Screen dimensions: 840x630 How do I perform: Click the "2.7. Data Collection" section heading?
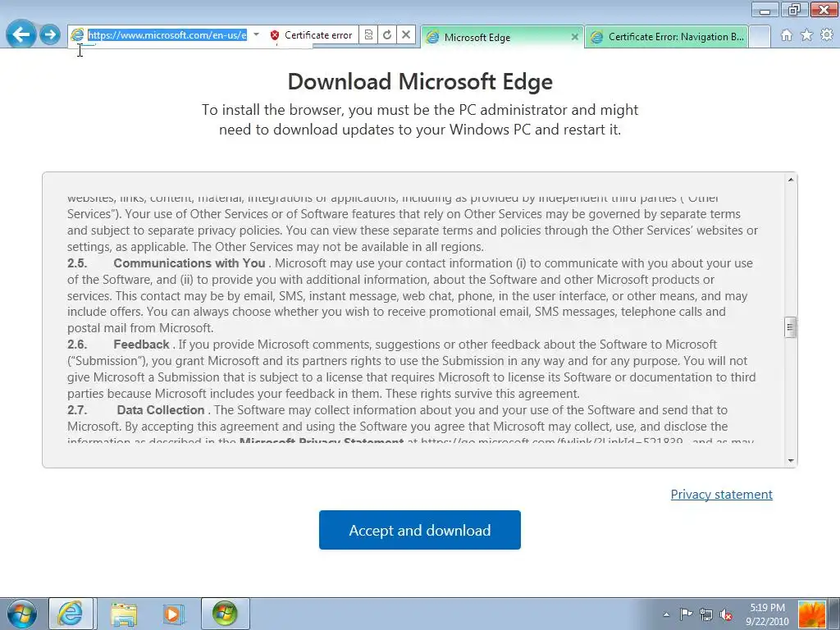[136, 410]
